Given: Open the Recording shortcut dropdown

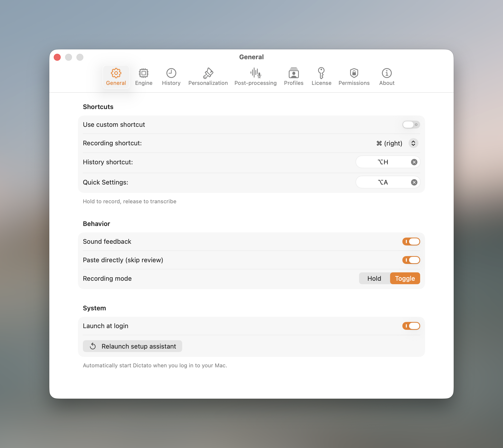Looking at the screenshot, I should tap(413, 143).
